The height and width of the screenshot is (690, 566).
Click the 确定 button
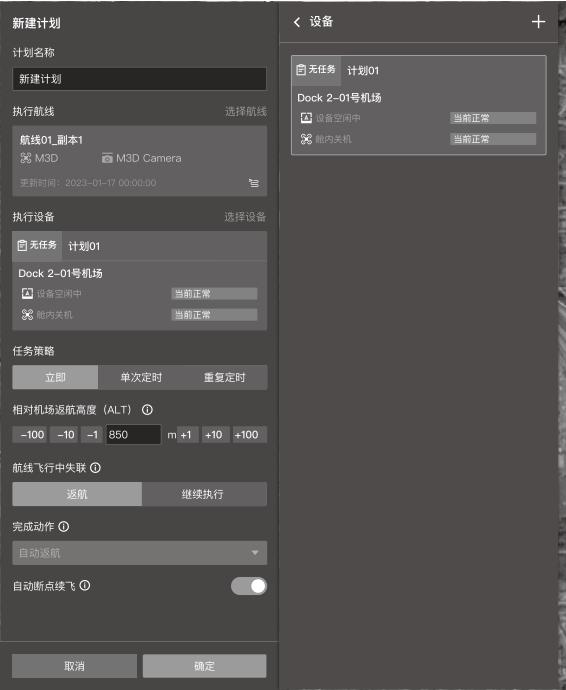205,666
